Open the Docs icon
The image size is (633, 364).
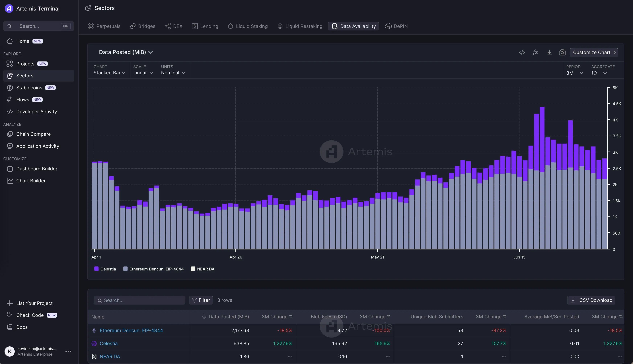point(10,327)
